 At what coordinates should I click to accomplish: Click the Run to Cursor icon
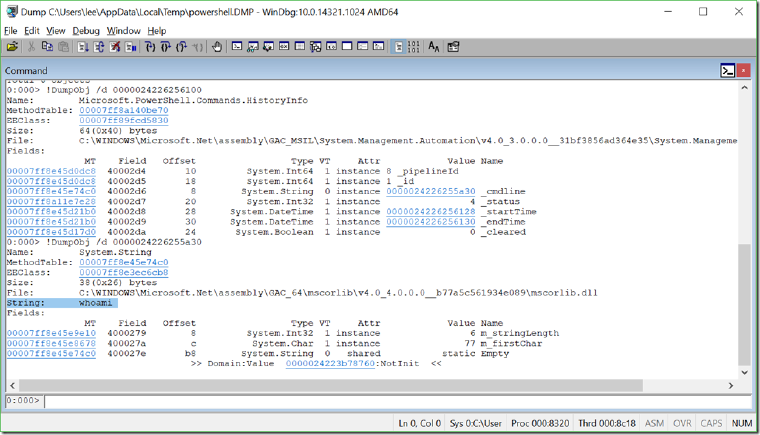(197, 47)
